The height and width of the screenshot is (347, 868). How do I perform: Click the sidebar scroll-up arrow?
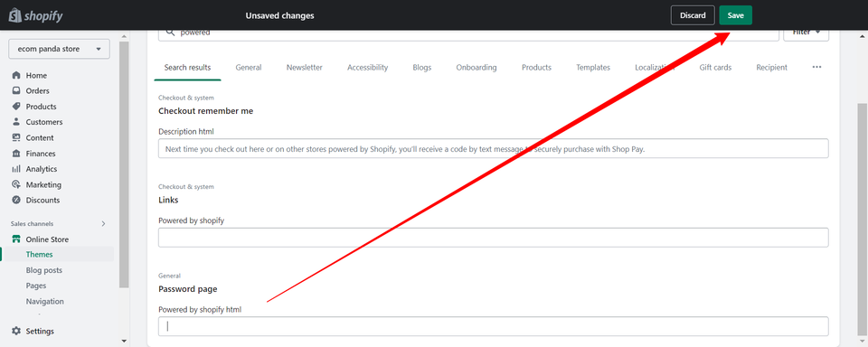tap(124, 36)
